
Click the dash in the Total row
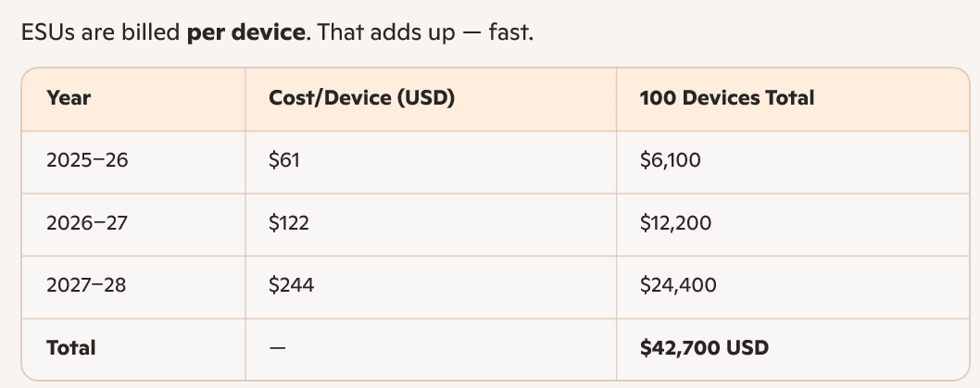(x=278, y=348)
